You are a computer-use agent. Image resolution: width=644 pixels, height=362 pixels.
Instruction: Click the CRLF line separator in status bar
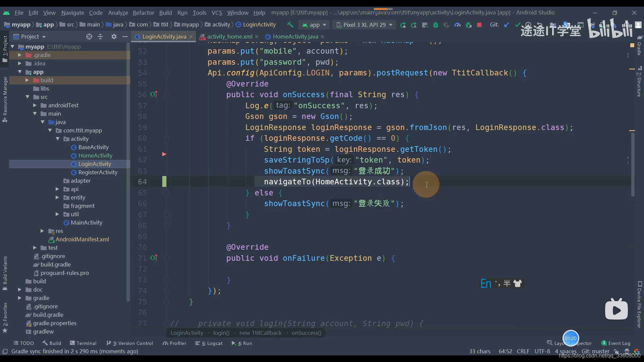click(523, 351)
